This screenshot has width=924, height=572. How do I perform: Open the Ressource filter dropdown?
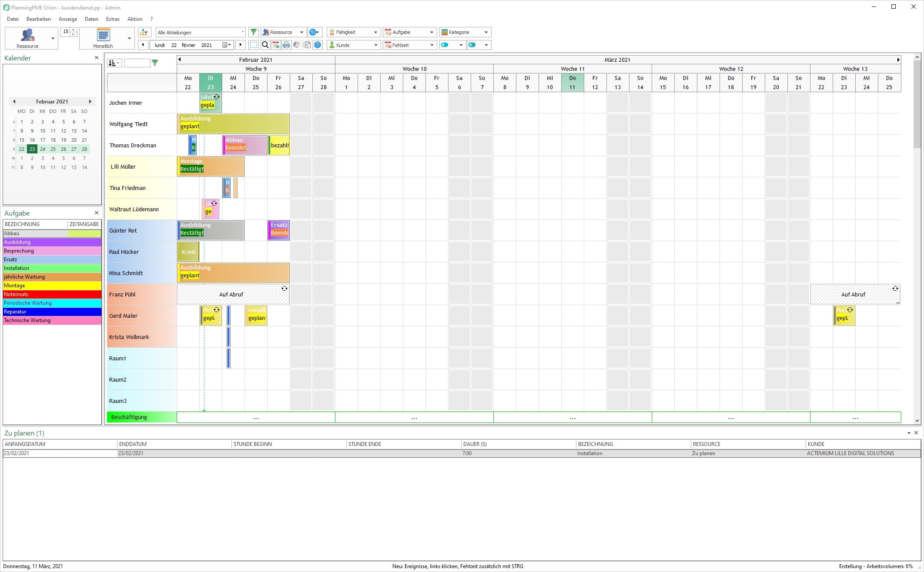click(x=284, y=32)
